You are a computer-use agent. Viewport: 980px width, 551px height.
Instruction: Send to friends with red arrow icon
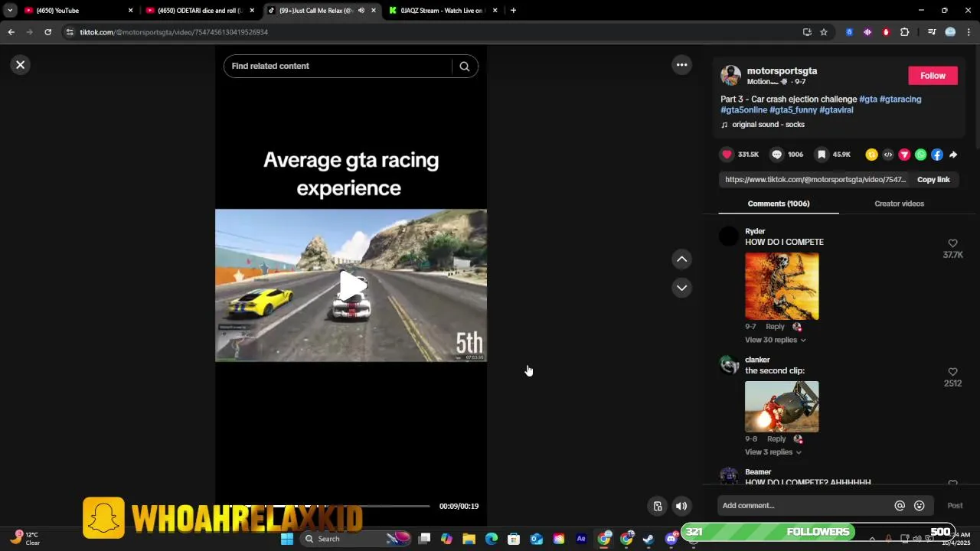(904, 155)
